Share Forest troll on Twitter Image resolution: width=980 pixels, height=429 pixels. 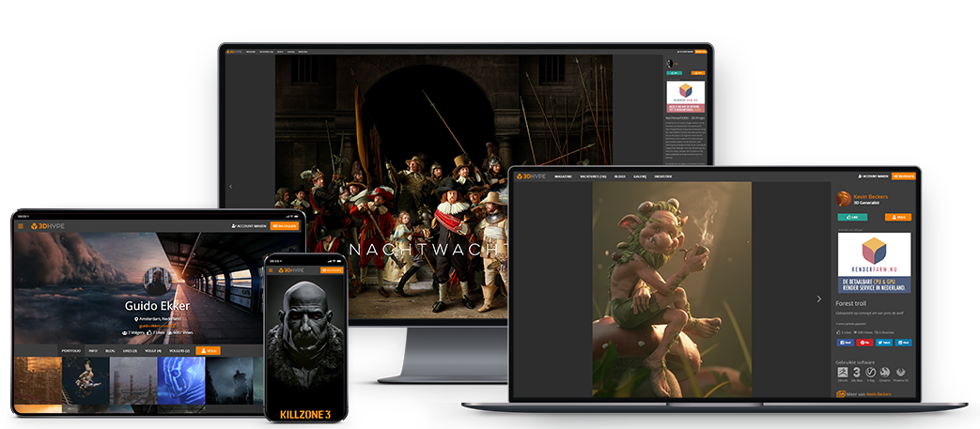click(884, 343)
